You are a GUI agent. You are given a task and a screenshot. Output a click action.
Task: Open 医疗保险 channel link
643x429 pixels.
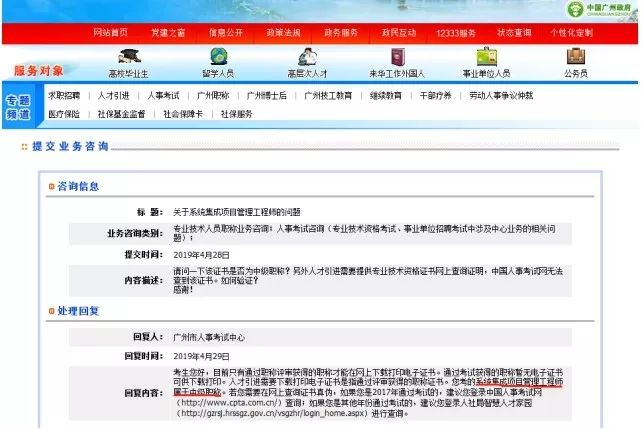pos(64,114)
